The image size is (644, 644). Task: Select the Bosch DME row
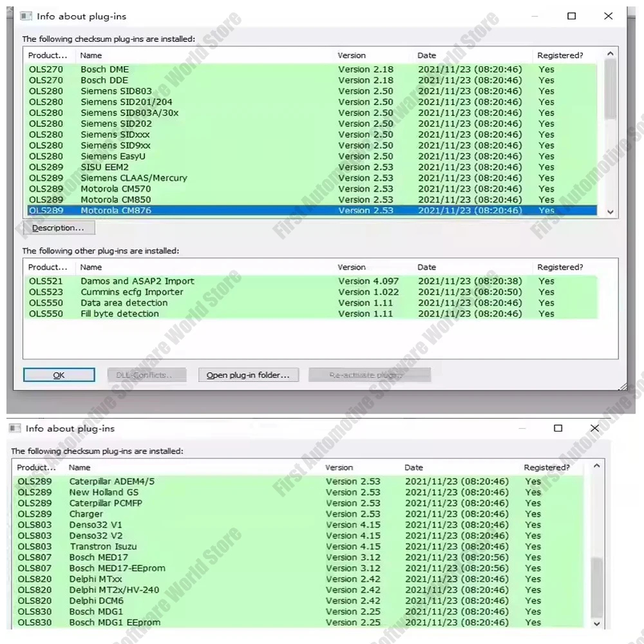click(312, 70)
